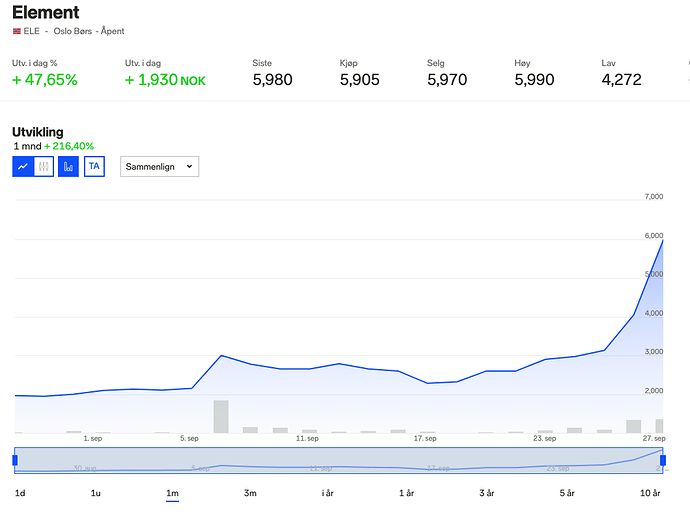Image resolution: width=690 pixels, height=517 pixels.
Task: Click the Utvikling section heading
Action: [38, 132]
